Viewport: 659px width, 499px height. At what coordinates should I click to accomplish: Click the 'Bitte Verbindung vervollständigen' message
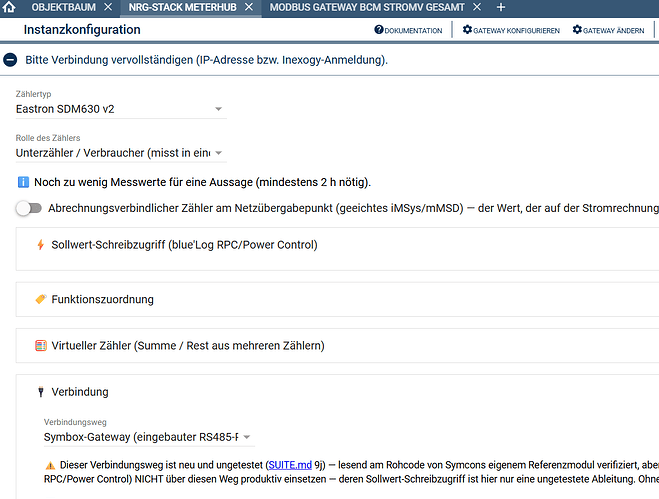[206, 60]
